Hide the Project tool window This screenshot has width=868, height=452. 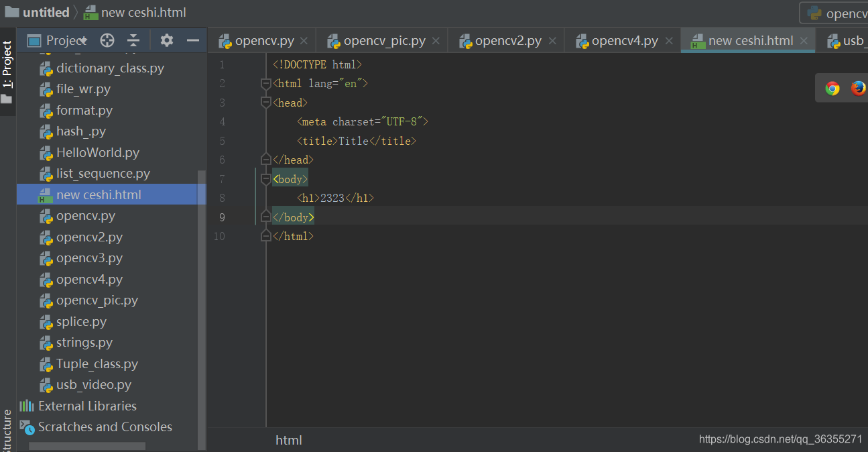[x=193, y=40]
